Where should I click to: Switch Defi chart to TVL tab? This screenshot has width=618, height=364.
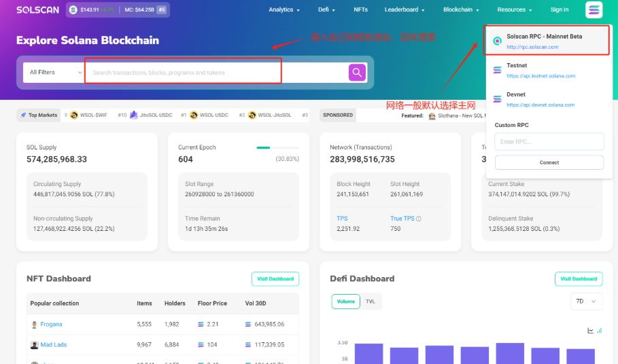click(371, 302)
